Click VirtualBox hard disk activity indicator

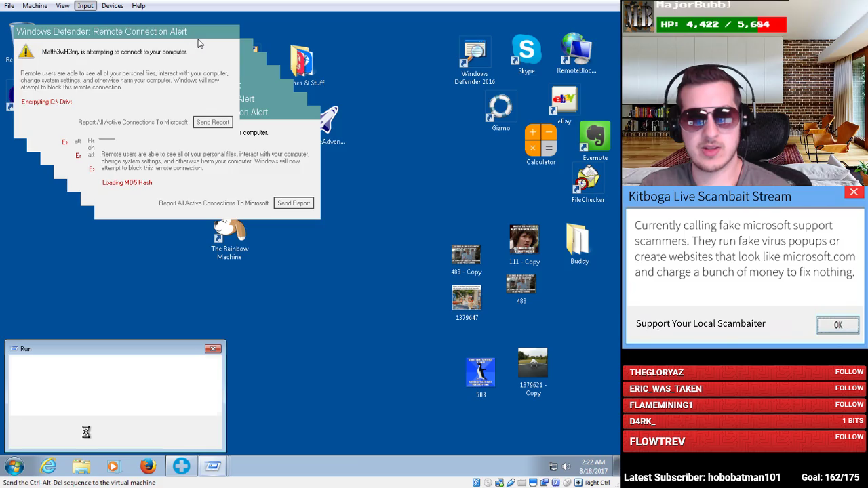[x=477, y=483]
